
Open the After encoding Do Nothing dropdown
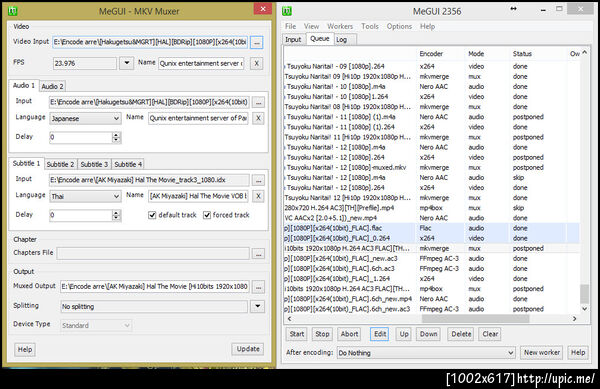426,353
